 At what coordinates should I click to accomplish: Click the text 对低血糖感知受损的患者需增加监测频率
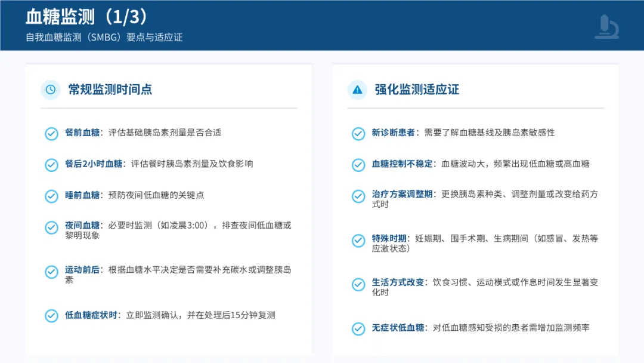click(x=511, y=328)
